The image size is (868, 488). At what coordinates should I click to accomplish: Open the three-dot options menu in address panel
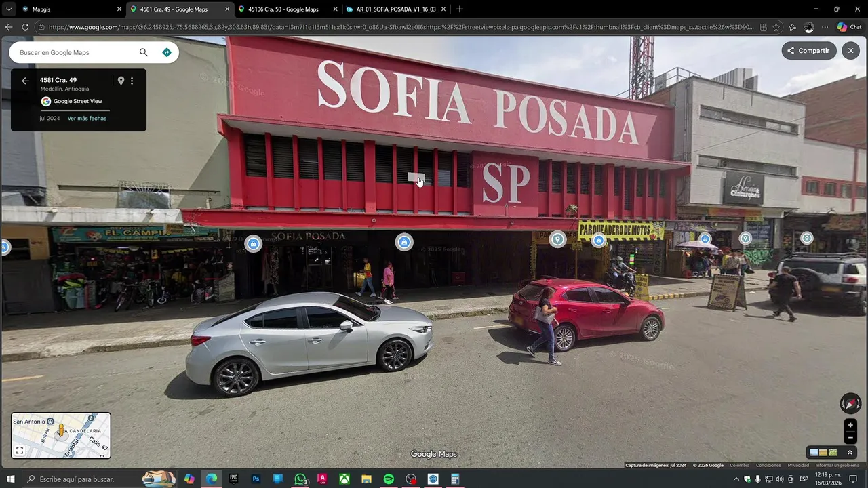(x=132, y=81)
